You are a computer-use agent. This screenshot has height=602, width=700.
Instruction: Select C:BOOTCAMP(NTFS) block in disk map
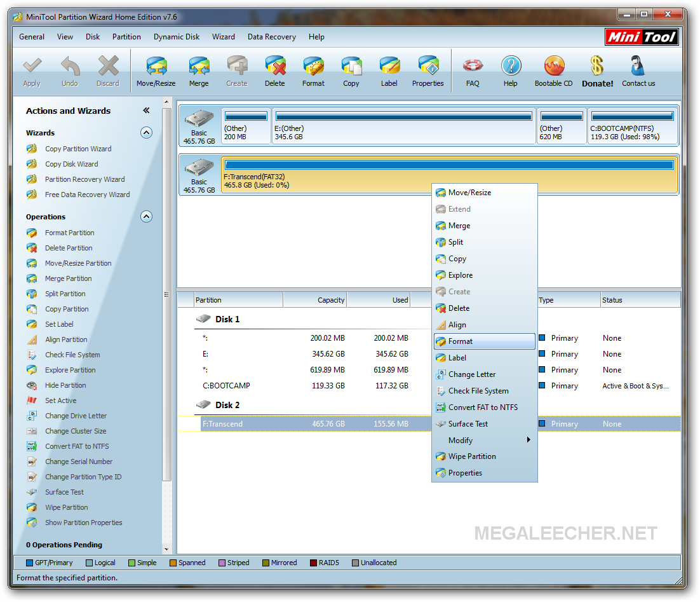tap(633, 126)
